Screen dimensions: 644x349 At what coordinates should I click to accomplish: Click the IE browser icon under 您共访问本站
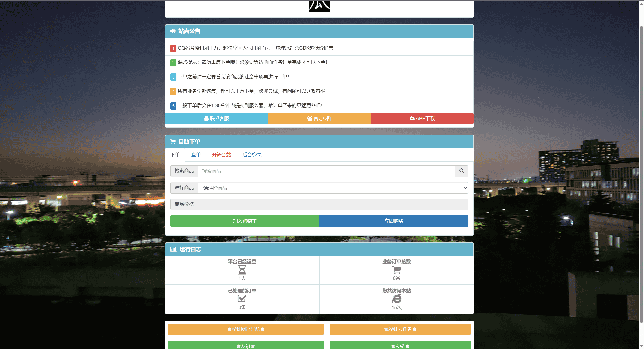point(396,299)
